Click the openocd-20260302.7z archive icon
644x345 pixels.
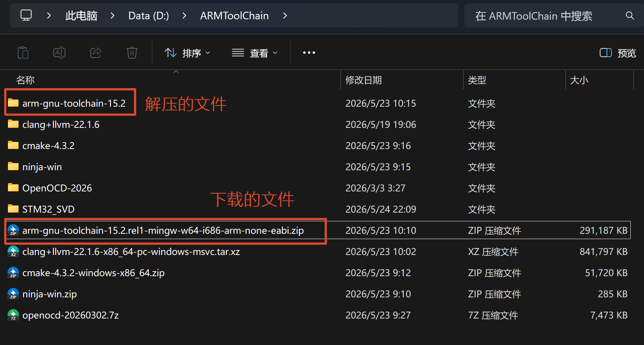point(13,315)
